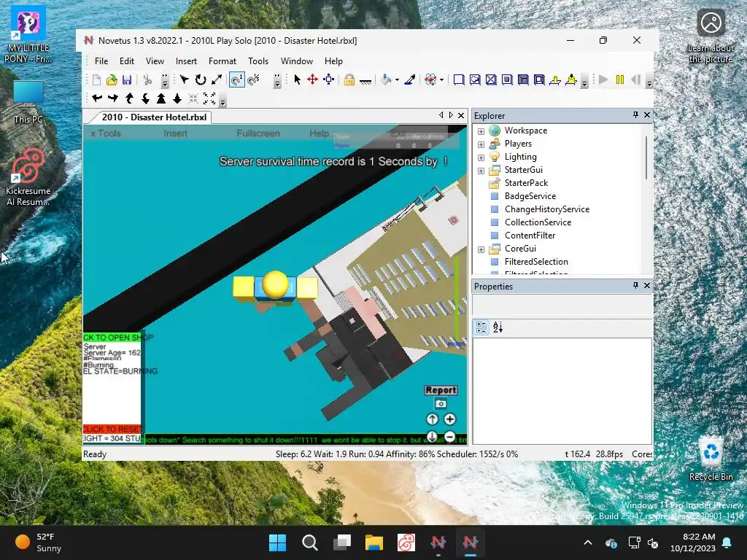
Task: Pause the running simulation
Action: pos(620,80)
